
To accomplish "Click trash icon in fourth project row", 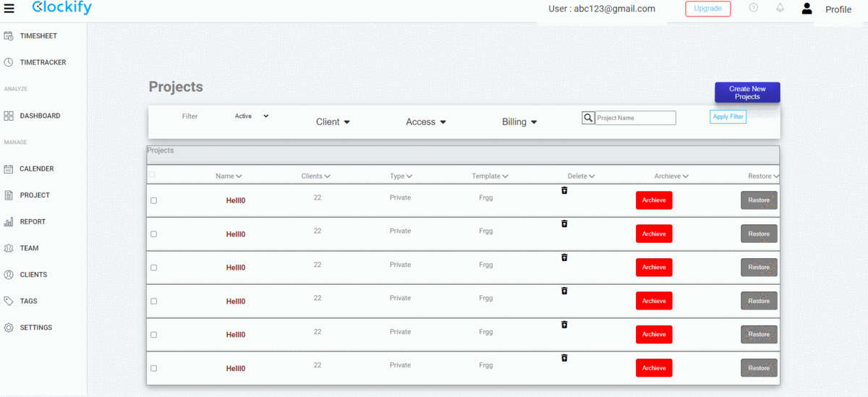I will [564, 291].
